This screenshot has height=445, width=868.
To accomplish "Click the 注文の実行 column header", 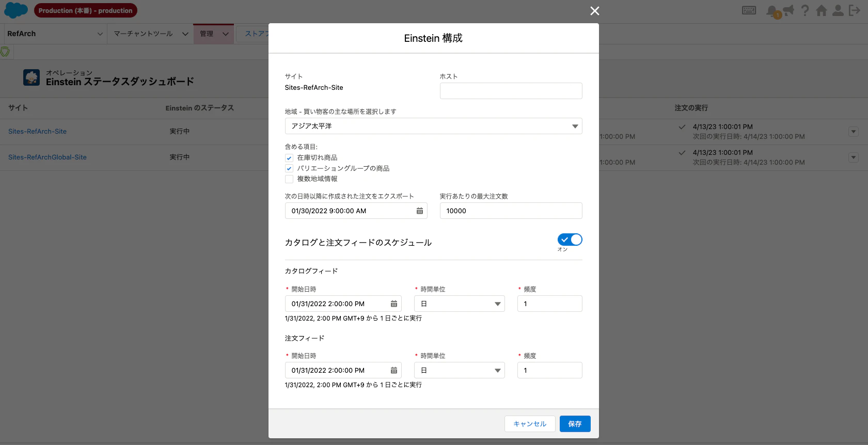I will coord(691,108).
